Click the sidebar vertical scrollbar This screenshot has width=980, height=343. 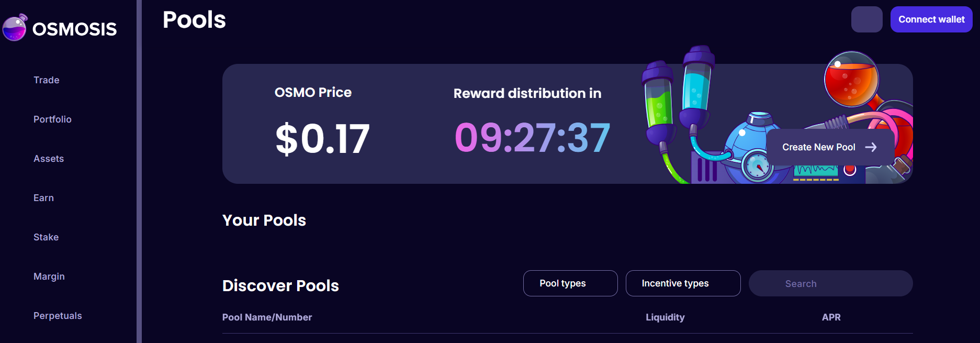[x=139, y=171]
